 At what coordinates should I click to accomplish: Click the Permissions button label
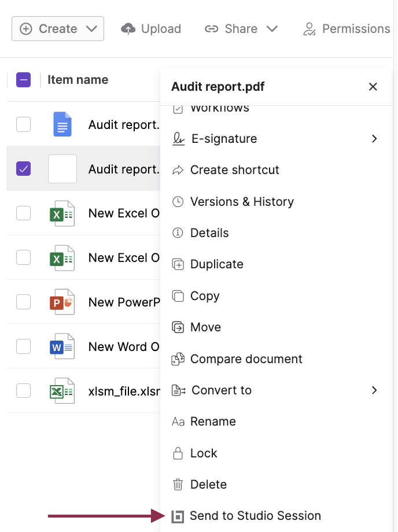356,29
